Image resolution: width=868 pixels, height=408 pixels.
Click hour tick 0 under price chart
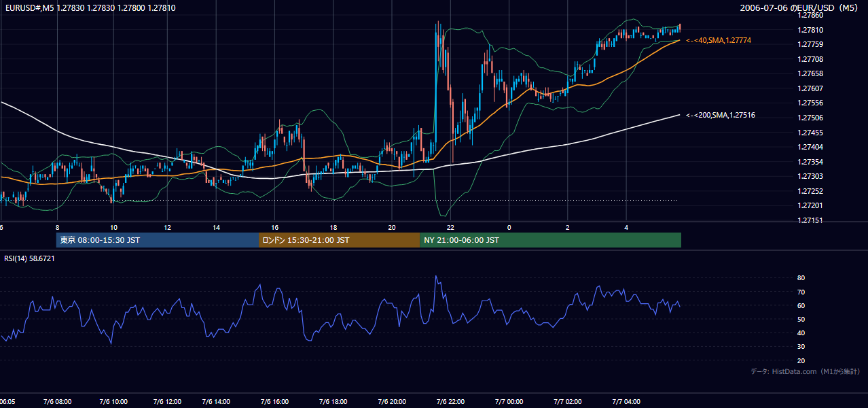(509, 227)
